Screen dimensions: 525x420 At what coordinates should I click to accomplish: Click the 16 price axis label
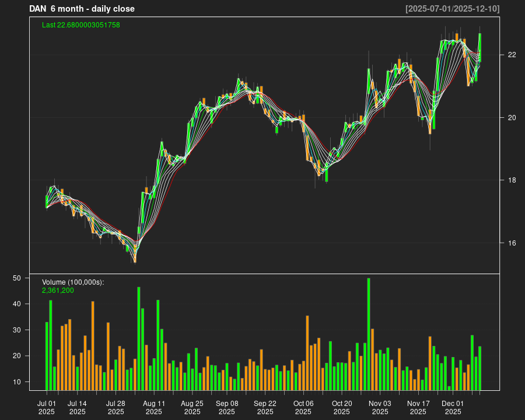[x=512, y=243]
